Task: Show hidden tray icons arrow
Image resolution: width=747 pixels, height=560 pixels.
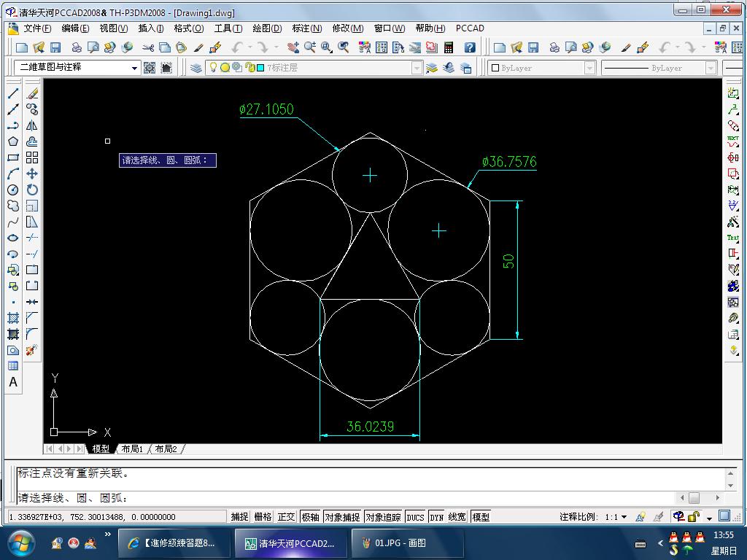Action: click(660, 542)
